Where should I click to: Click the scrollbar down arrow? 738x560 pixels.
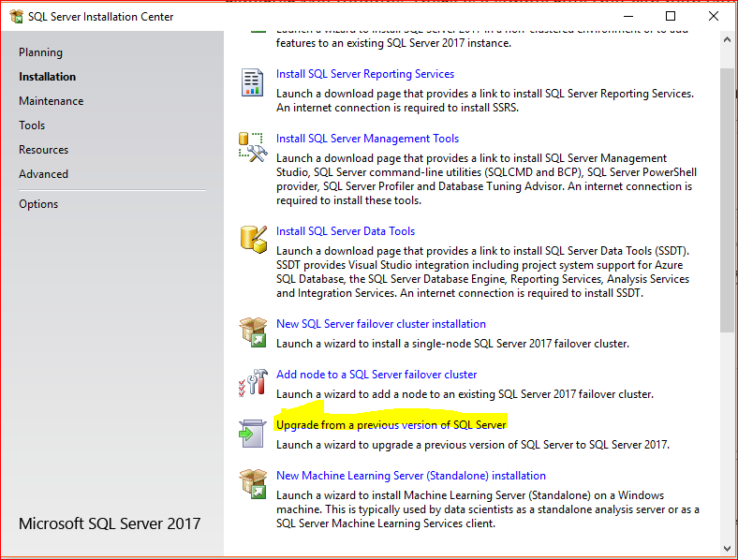pyautogui.click(x=727, y=548)
